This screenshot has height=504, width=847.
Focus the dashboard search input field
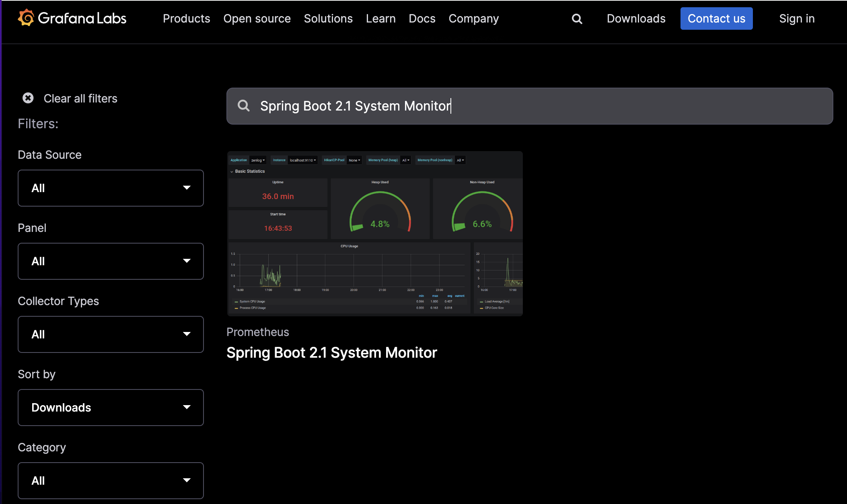[530, 106]
